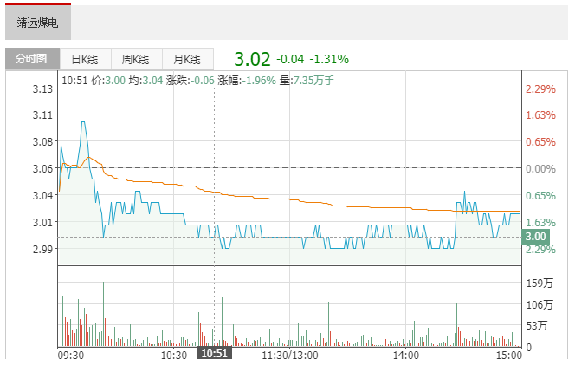Click the red 2.29% label at top right

[x=540, y=89]
